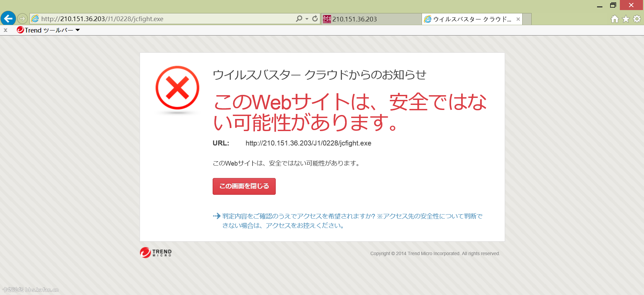The width and height of the screenshot is (644, 295).
Task: Click the Copyright 2014 Trend Micro text
Action: pos(435,254)
